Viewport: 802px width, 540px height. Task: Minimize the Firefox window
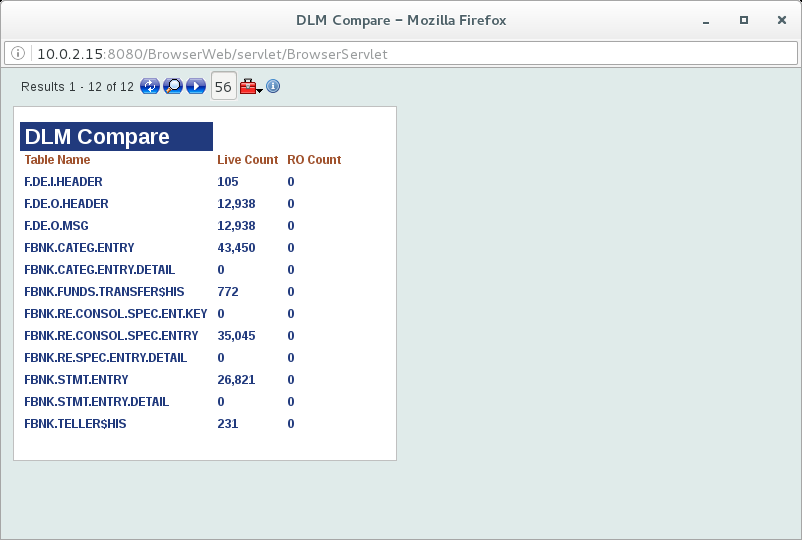(x=709, y=20)
